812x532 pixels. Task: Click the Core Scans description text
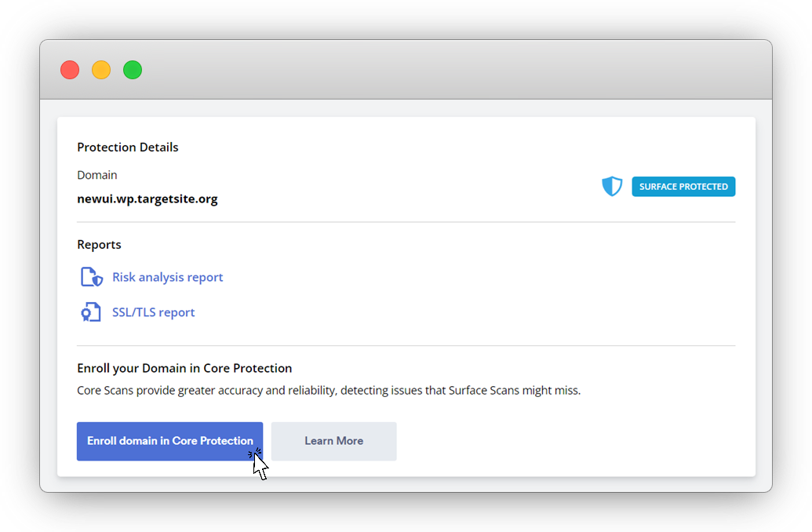coord(329,391)
